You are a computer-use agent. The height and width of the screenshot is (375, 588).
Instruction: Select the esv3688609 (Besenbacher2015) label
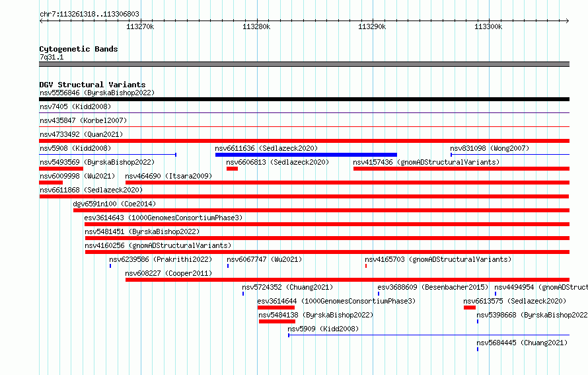pyautogui.click(x=433, y=287)
